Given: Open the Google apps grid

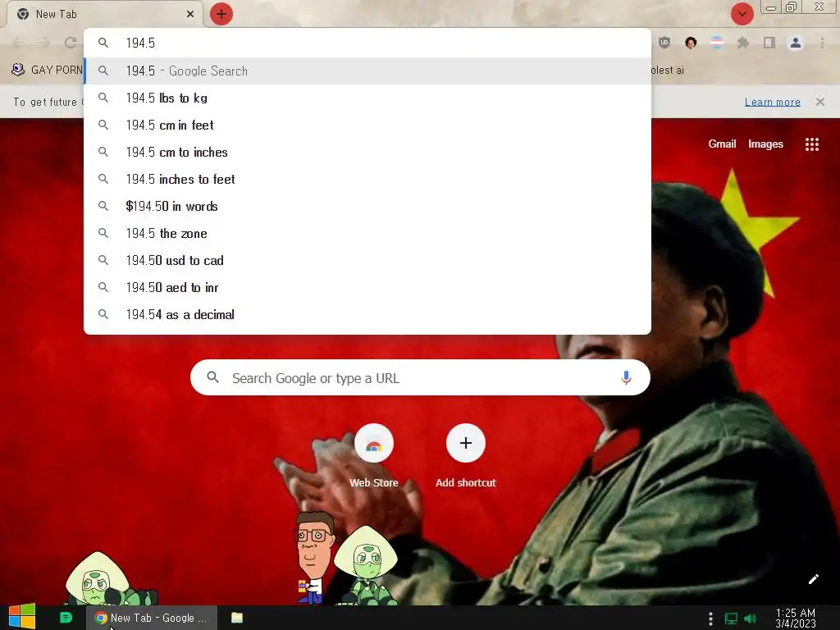Looking at the screenshot, I should (x=811, y=144).
